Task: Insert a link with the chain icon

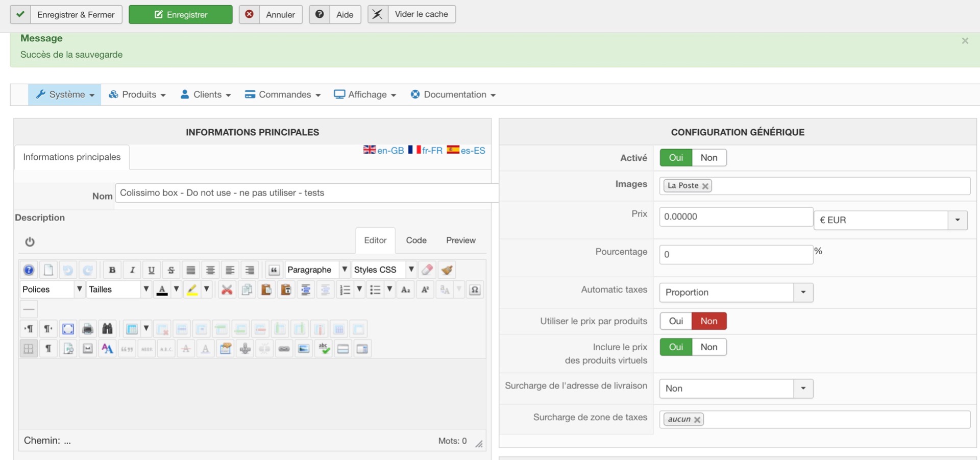Action: (x=284, y=349)
